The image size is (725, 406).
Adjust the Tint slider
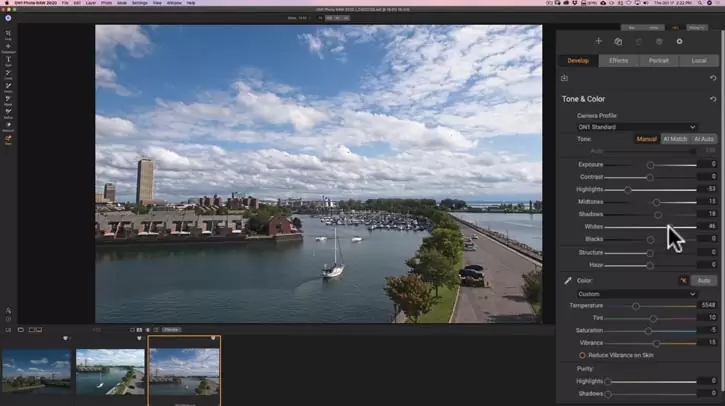[653, 319]
